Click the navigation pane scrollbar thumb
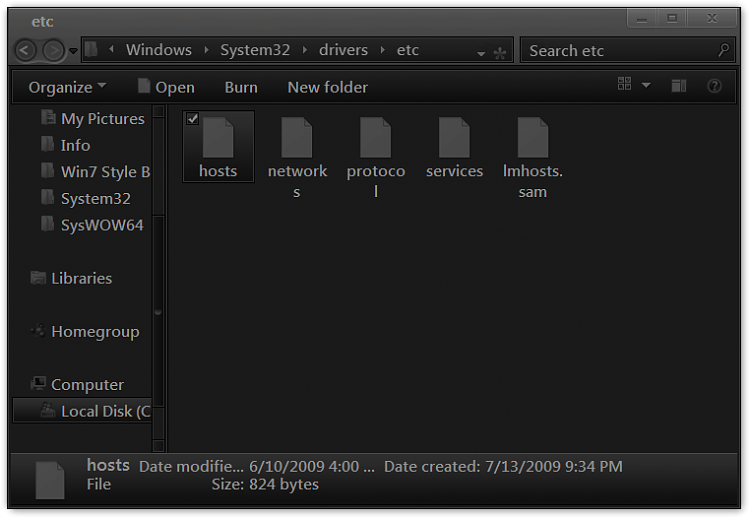Image resolution: width=750 pixels, height=518 pixels. coord(158,311)
